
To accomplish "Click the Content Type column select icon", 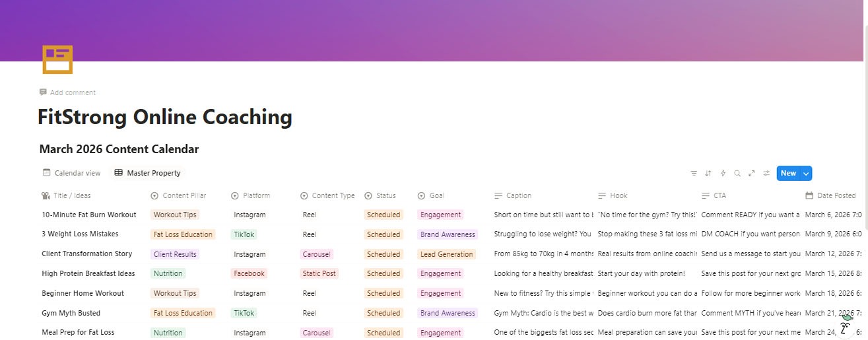I will pos(304,195).
